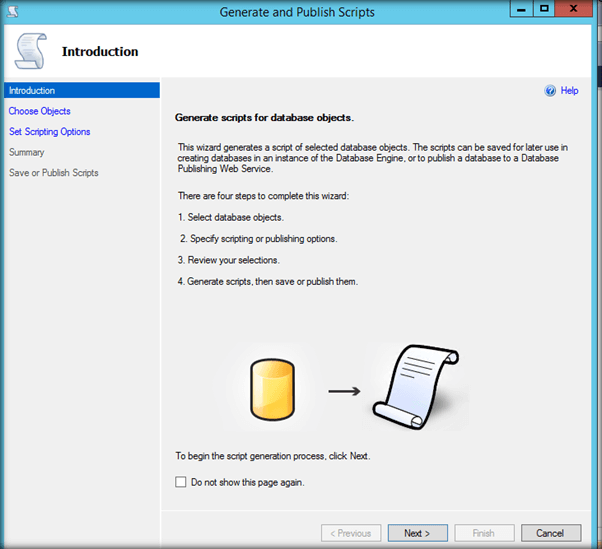
Task: Maximize the Generate and Publish Scripts window
Action: [544, 9]
